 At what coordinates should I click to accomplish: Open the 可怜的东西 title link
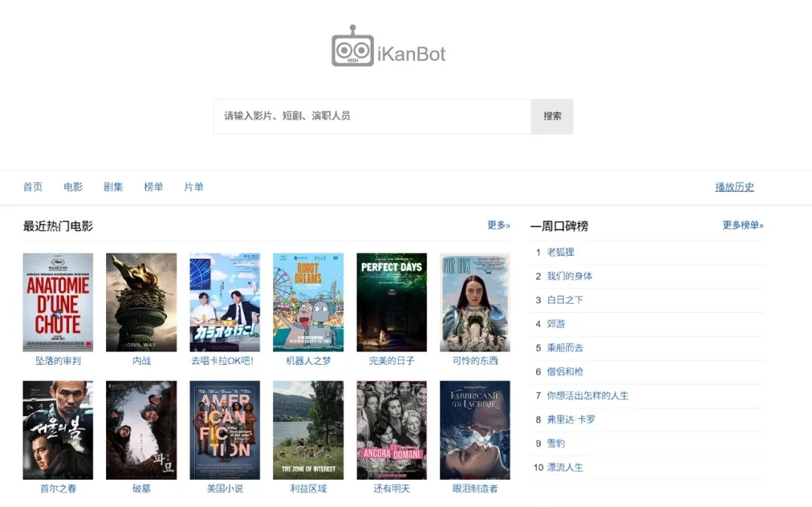(475, 361)
